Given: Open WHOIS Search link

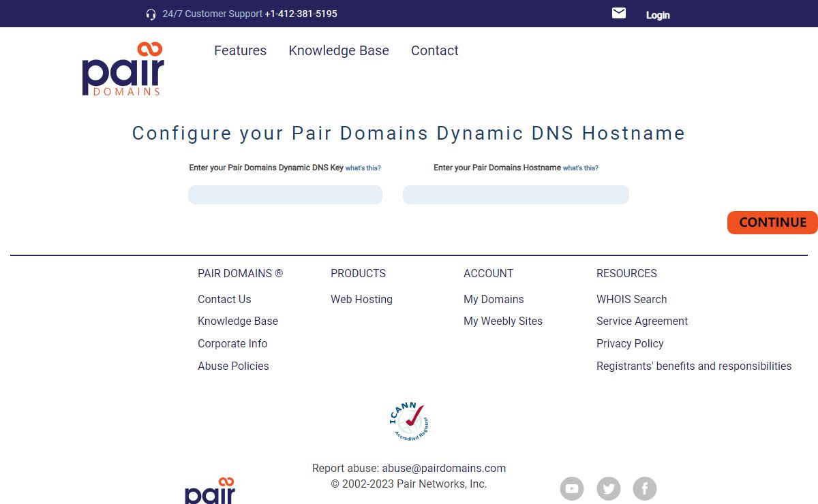Looking at the screenshot, I should (x=631, y=299).
